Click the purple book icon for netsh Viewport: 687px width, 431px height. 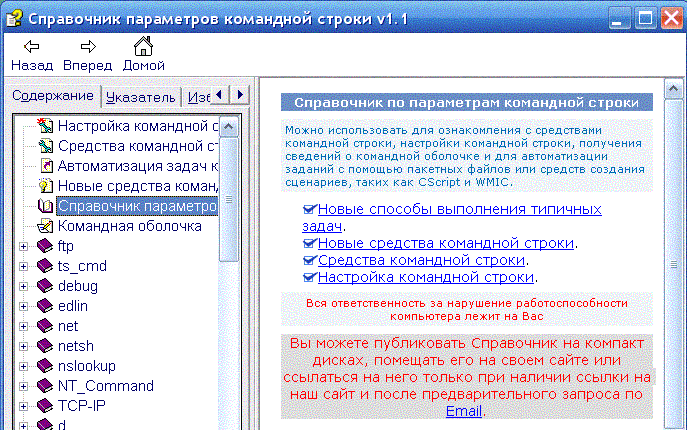coord(45,346)
